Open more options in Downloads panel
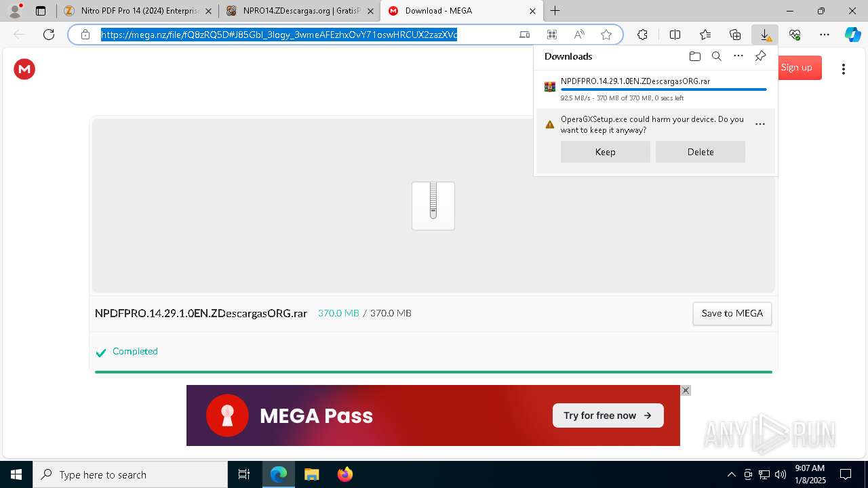The height and width of the screenshot is (488, 868). (x=738, y=56)
